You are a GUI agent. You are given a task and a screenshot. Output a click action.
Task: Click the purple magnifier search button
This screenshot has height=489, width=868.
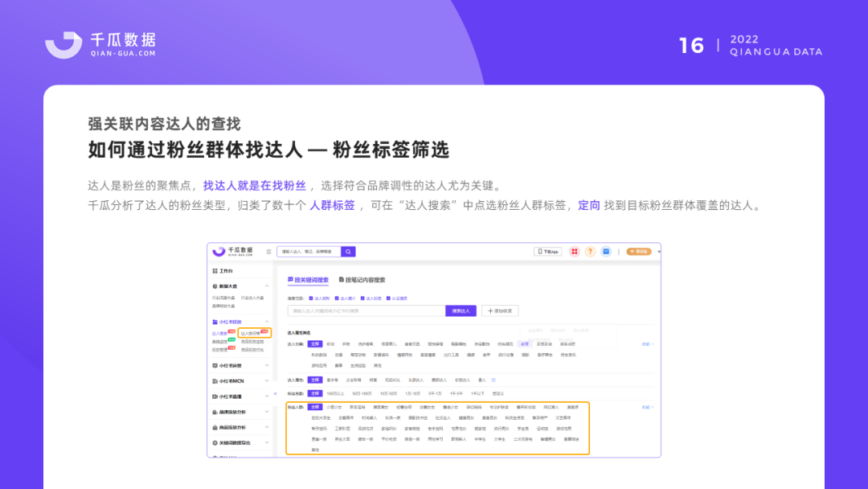(348, 252)
